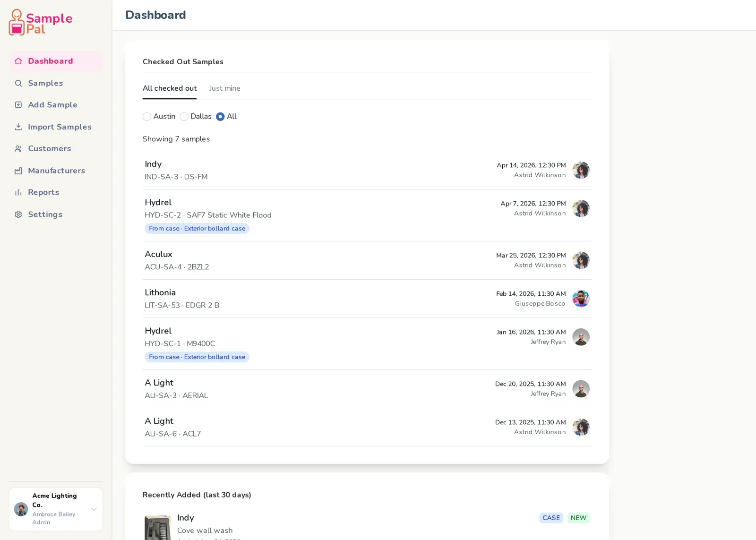Image resolution: width=756 pixels, height=540 pixels.
Task: Expand the Acme Lighting Co. account switcher
Action: click(x=56, y=509)
